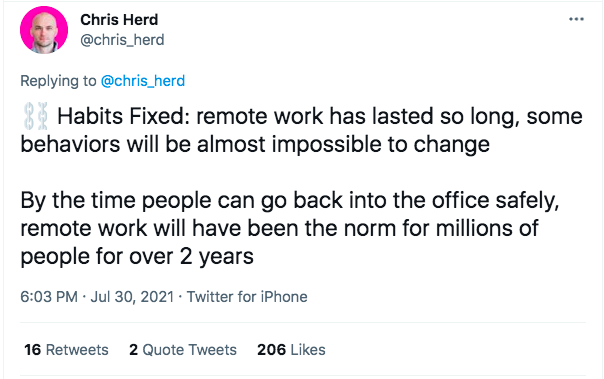Click the 'Habits Fixed:' heading text
The height and width of the screenshot is (379, 604).
point(123,116)
